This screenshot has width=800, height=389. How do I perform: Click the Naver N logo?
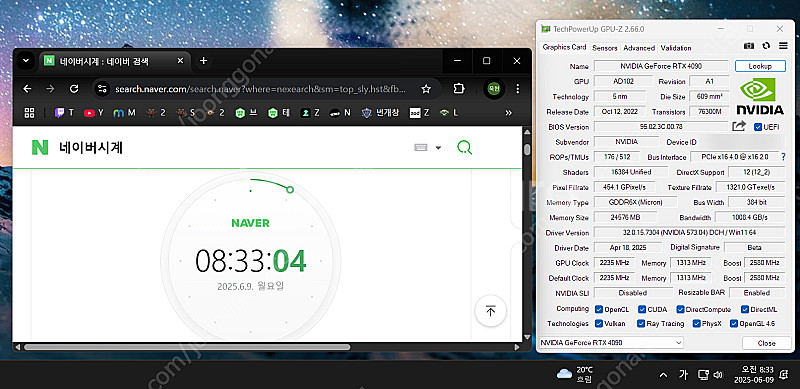tap(39, 148)
